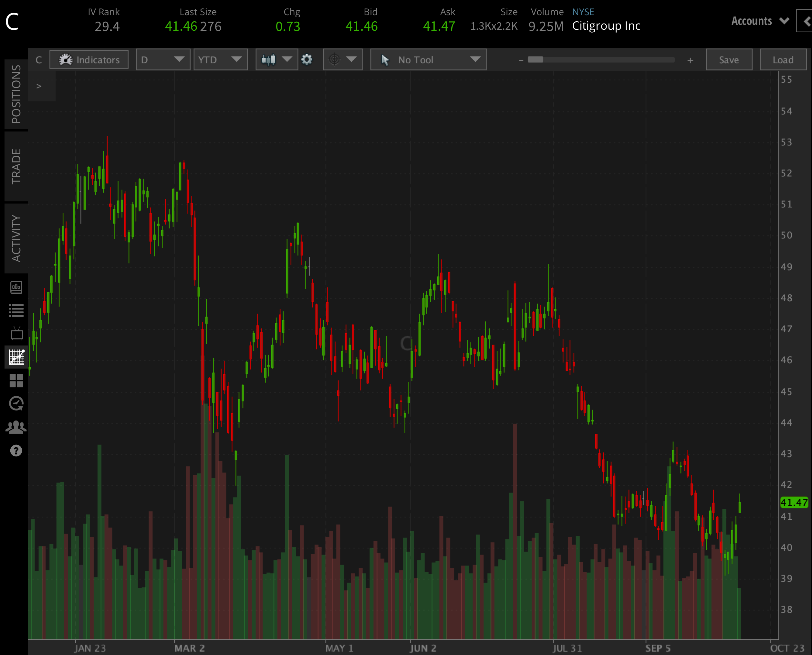Switch to the TRADE tab
This screenshot has width=812, height=655.
click(16, 166)
